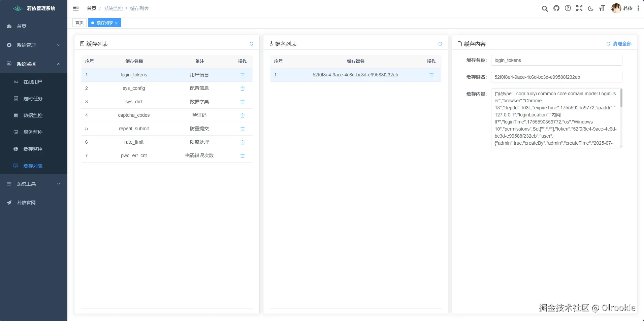Focus the 缓存名称 input field

[556, 60]
